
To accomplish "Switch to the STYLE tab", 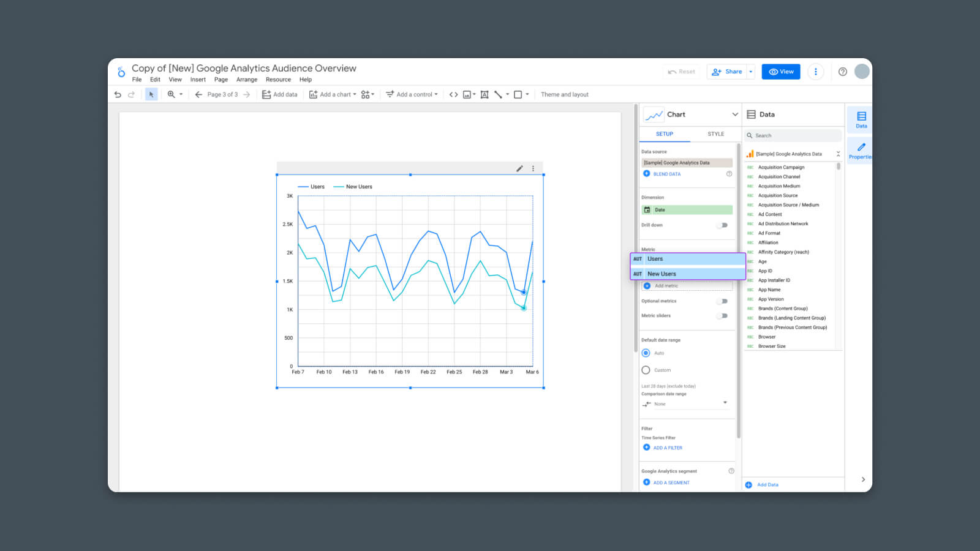I will click(x=715, y=134).
